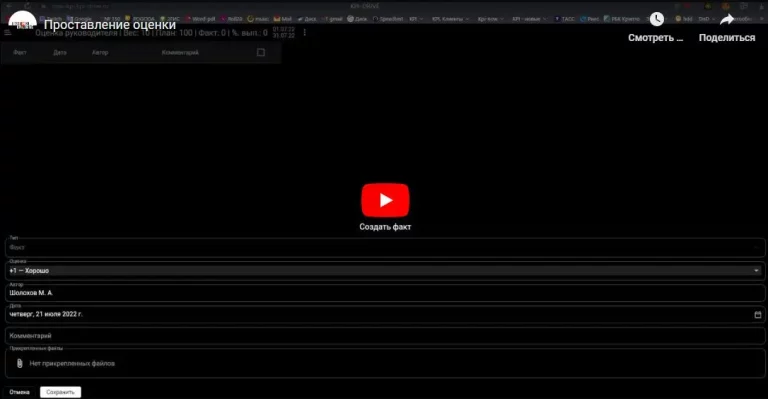This screenshot has width=768, height=399.
Task: Click the Сохранить button
Action: pos(60,392)
